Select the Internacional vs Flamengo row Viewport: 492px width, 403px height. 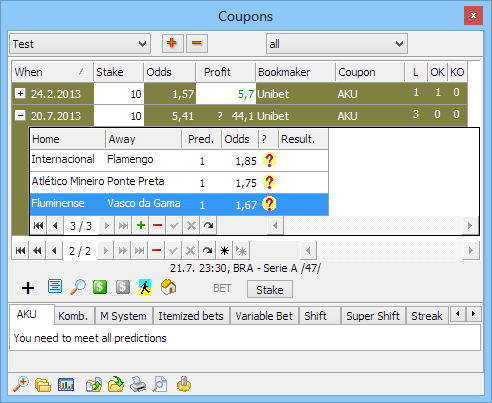[179, 161]
